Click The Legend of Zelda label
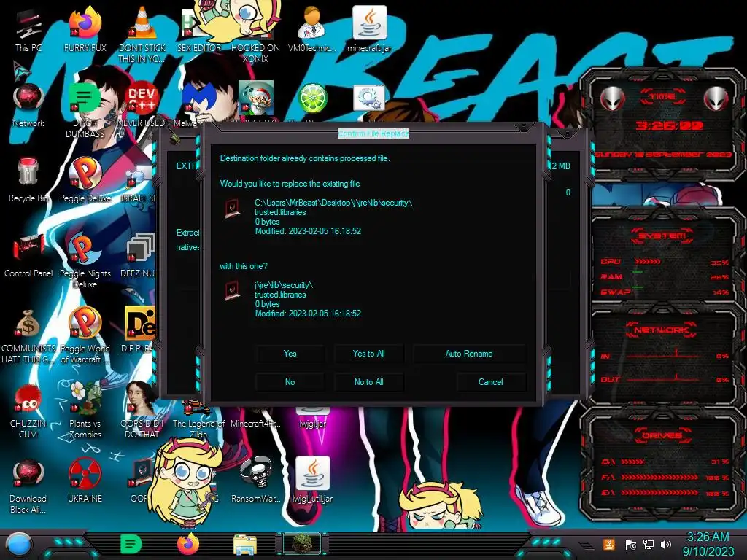 point(198,429)
